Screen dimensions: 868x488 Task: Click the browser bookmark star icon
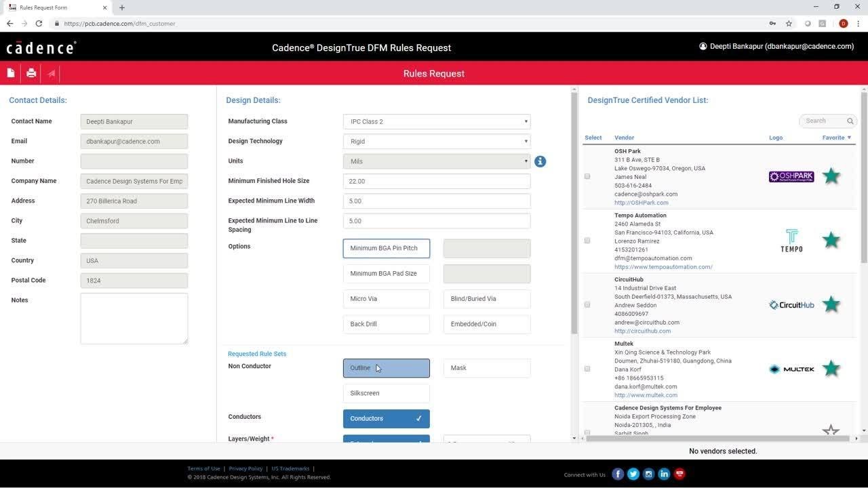[x=789, y=23]
